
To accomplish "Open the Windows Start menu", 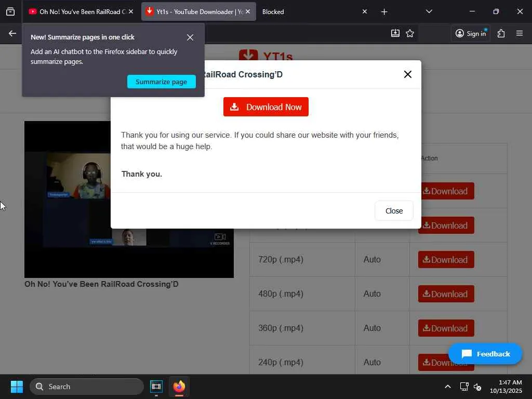I will point(17,387).
